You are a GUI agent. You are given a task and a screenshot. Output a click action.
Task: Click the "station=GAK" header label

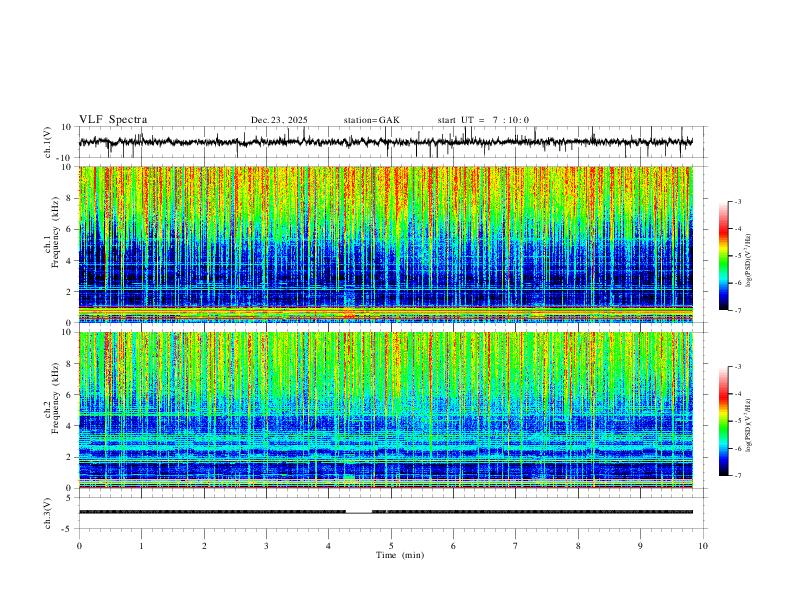click(x=371, y=120)
